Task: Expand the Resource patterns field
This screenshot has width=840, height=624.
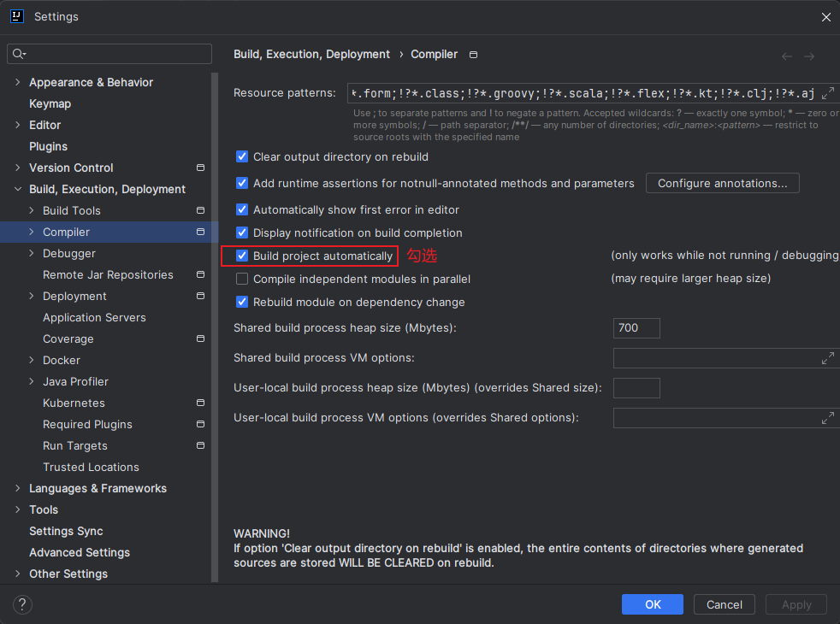Action: tap(827, 92)
